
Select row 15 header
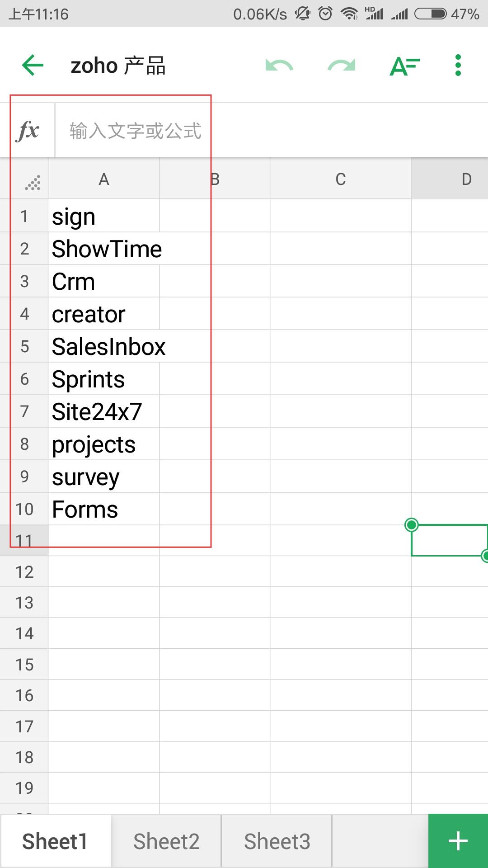pyautogui.click(x=24, y=665)
